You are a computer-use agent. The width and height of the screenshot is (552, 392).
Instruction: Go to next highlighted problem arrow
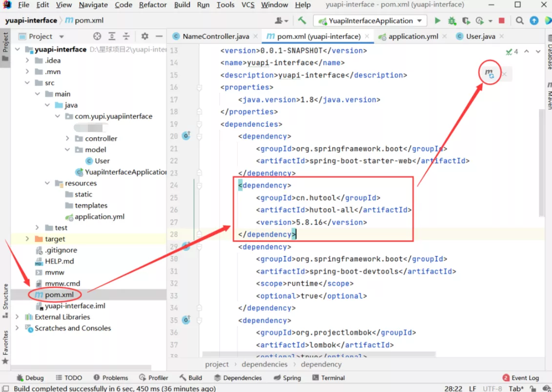pos(538,51)
